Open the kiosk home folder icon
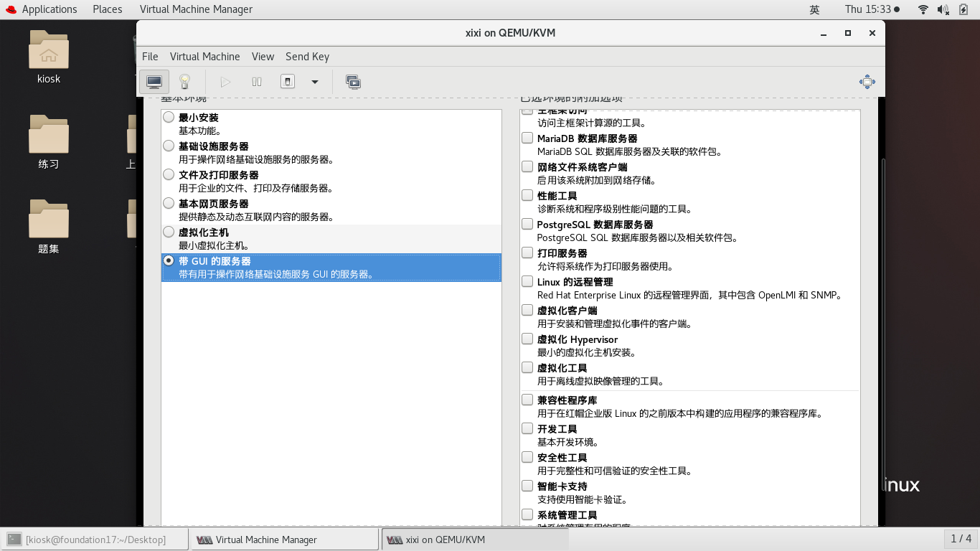Image resolution: width=980 pixels, height=551 pixels. (x=49, y=50)
